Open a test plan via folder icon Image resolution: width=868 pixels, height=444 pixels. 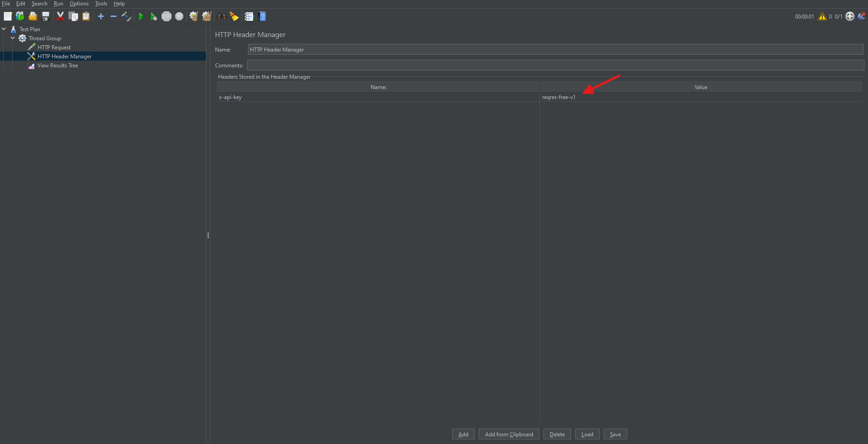pos(33,16)
